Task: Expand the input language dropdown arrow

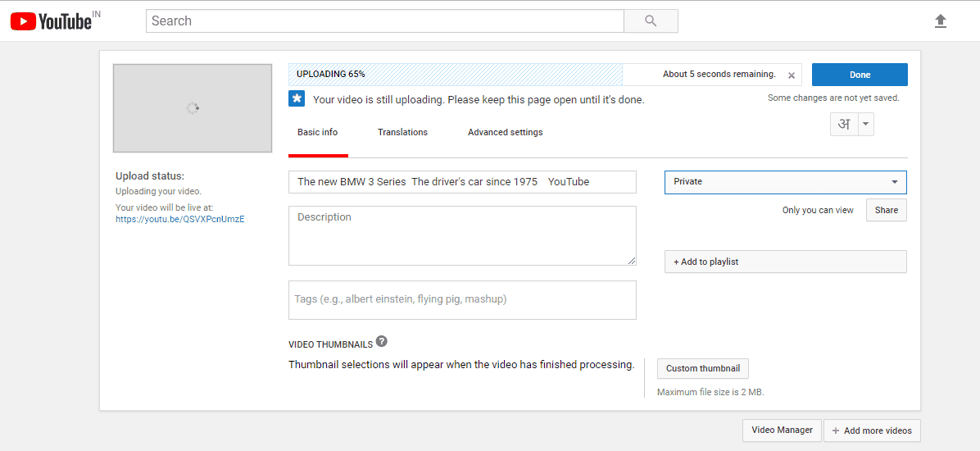Action: click(865, 124)
